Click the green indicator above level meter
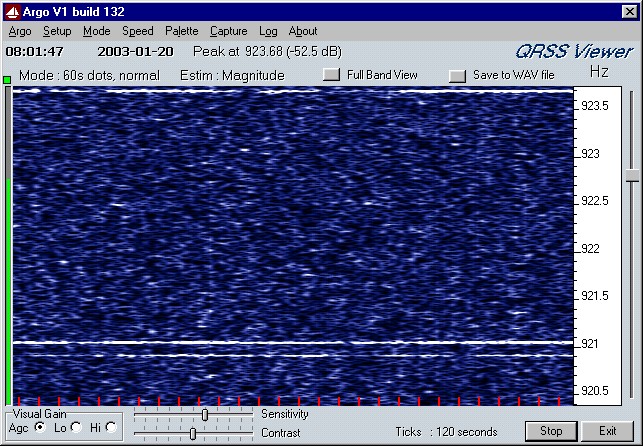 (7, 80)
